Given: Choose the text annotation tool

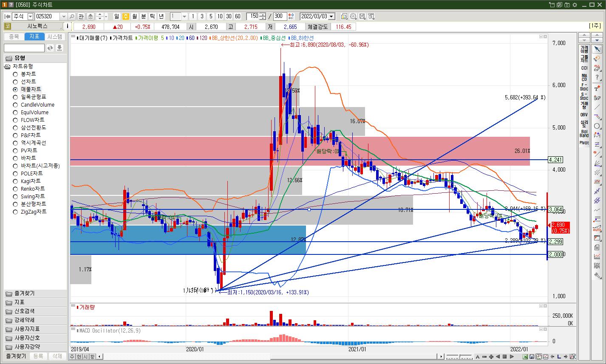Looking at the screenshot, I should pyautogui.click(x=597, y=88).
